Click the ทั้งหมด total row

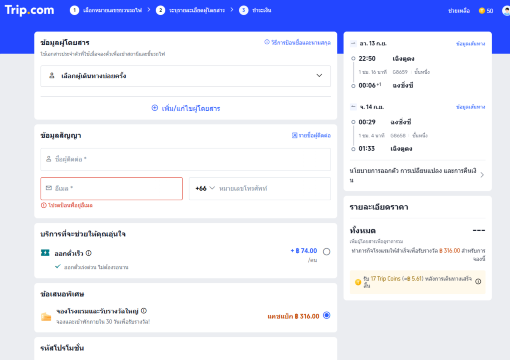point(417,230)
